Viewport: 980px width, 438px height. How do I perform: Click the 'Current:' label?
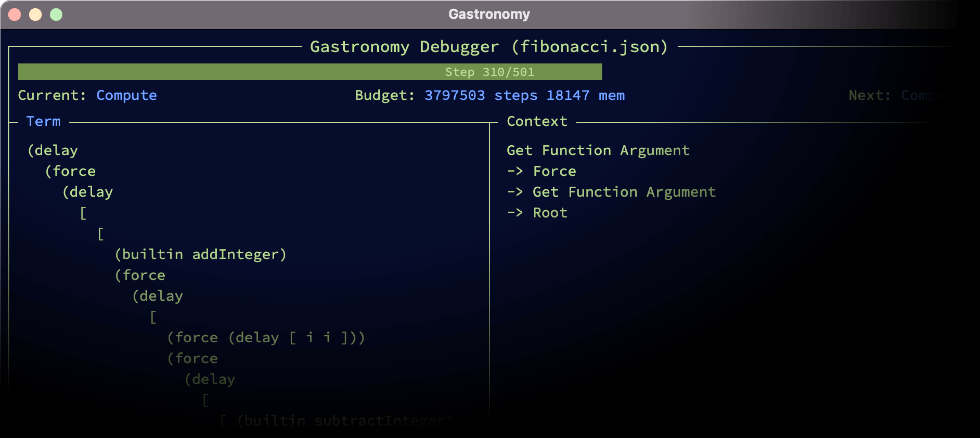tap(52, 95)
